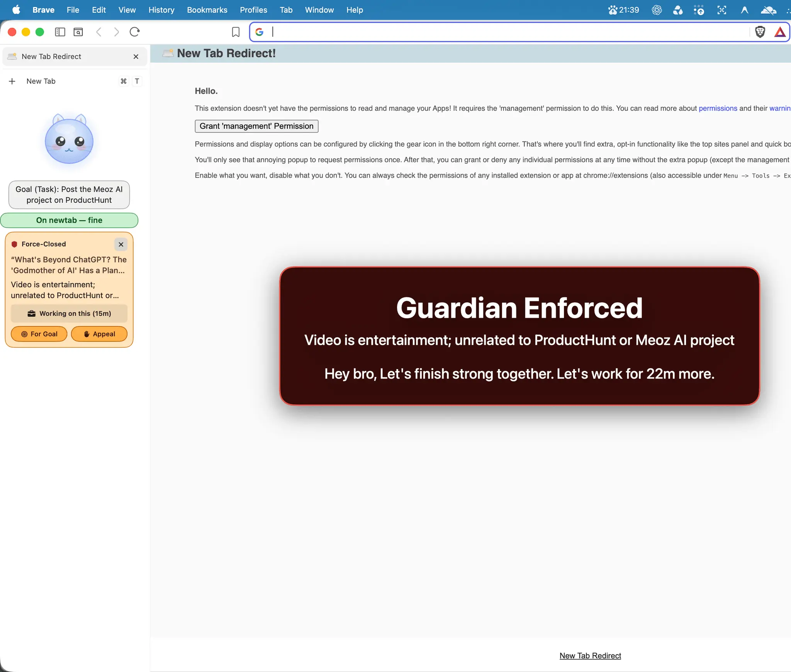Click the paw timer icon at 21:39

(x=623, y=10)
